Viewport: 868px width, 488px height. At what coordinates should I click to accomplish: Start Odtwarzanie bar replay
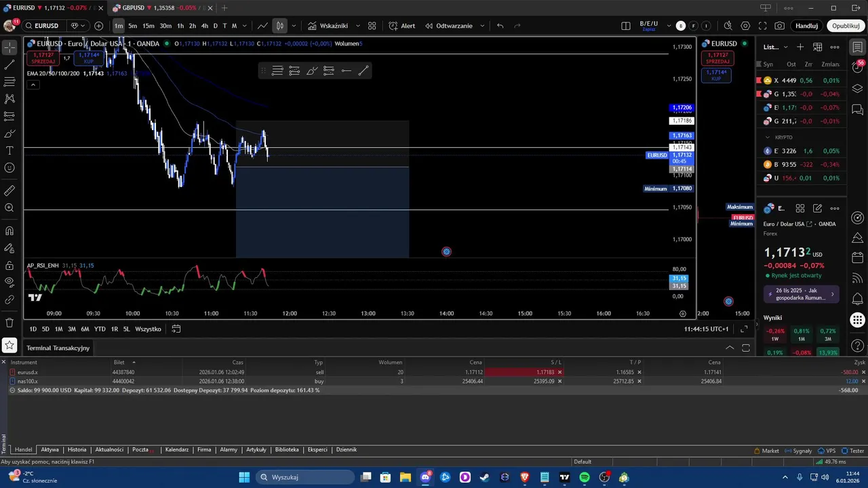pyautogui.click(x=449, y=26)
